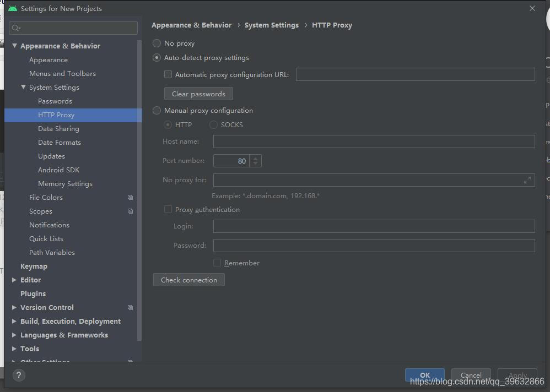Open the Plugins settings
The height and width of the screenshot is (392, 550).
coord(33,293)
